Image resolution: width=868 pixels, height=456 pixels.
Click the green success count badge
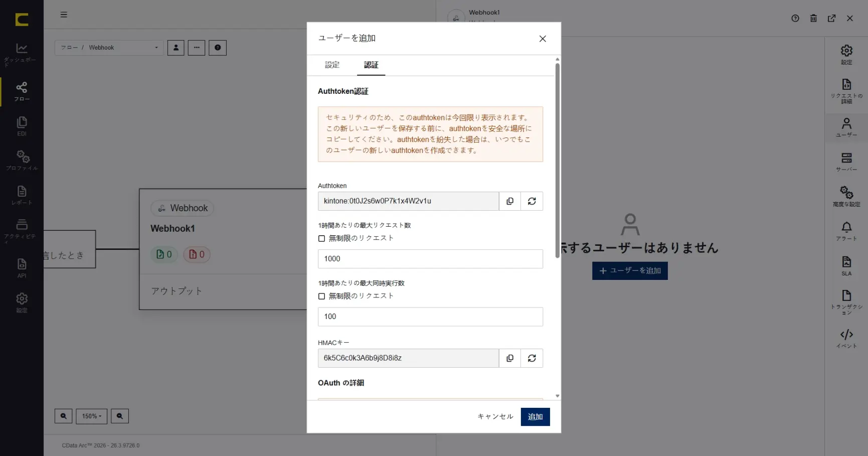click(164, 254)
